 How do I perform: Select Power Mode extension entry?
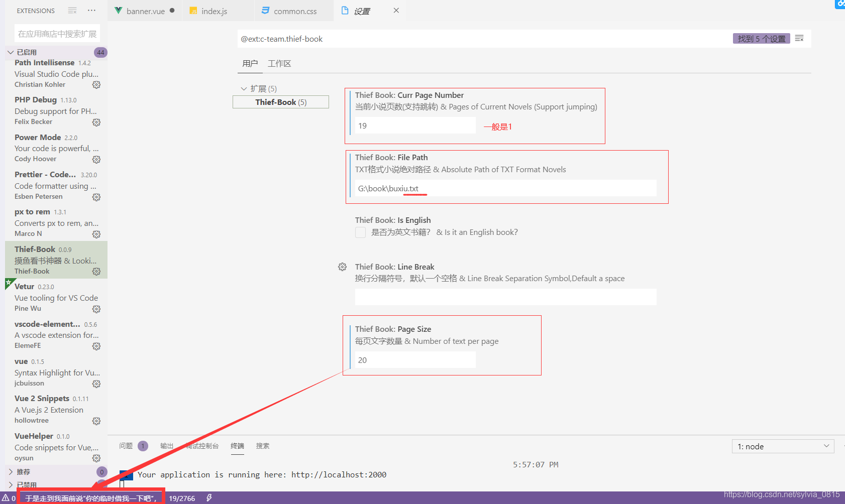56,148
